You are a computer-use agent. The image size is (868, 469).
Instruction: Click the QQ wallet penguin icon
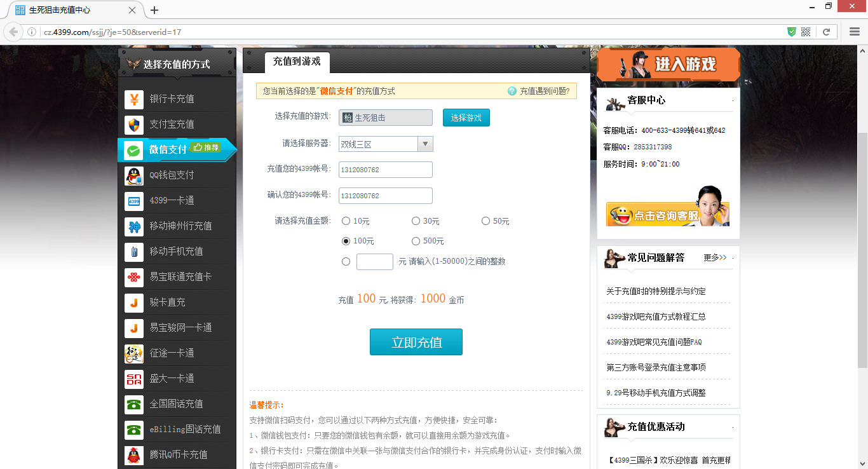click(x=133, y=175)
